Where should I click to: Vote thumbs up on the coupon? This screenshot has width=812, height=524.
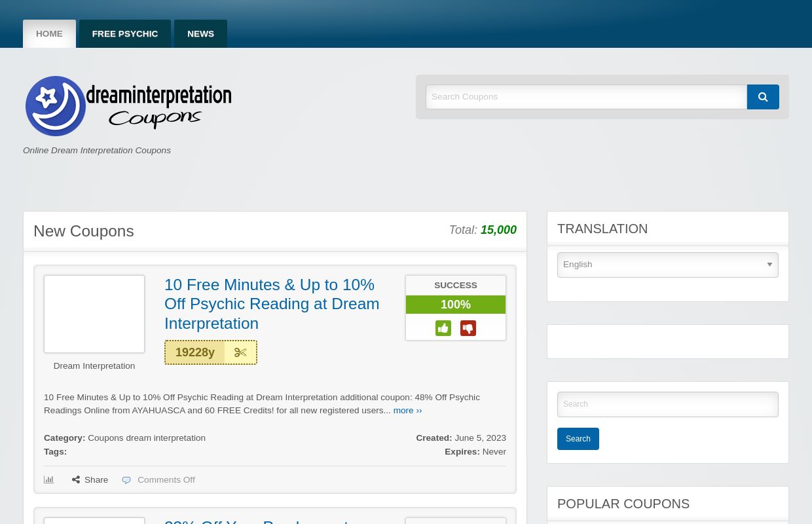coord(443,328)
